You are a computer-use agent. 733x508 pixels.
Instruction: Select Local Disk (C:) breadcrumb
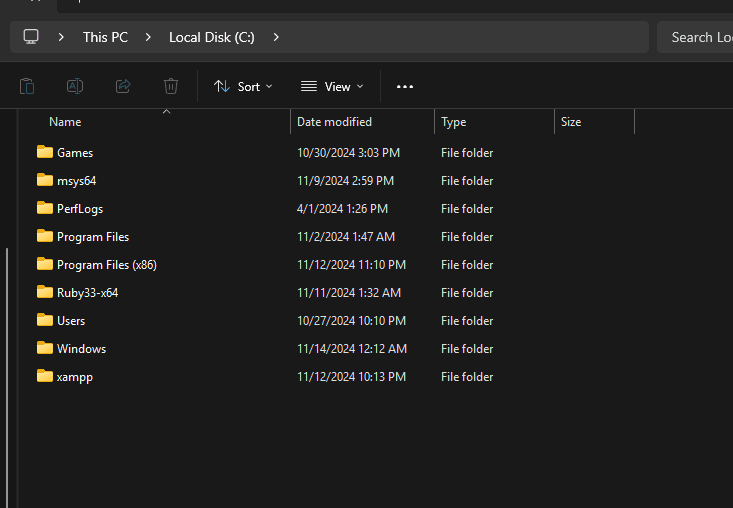pyautogui.click(x=212, y=37)
